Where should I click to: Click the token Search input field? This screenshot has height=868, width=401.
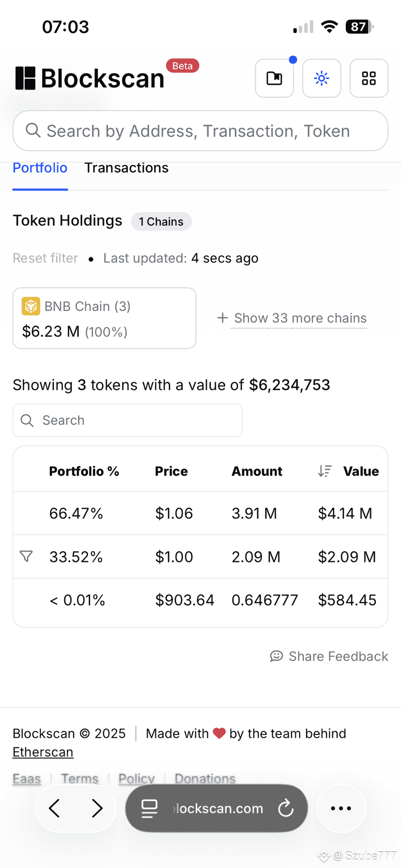point(127,420)
